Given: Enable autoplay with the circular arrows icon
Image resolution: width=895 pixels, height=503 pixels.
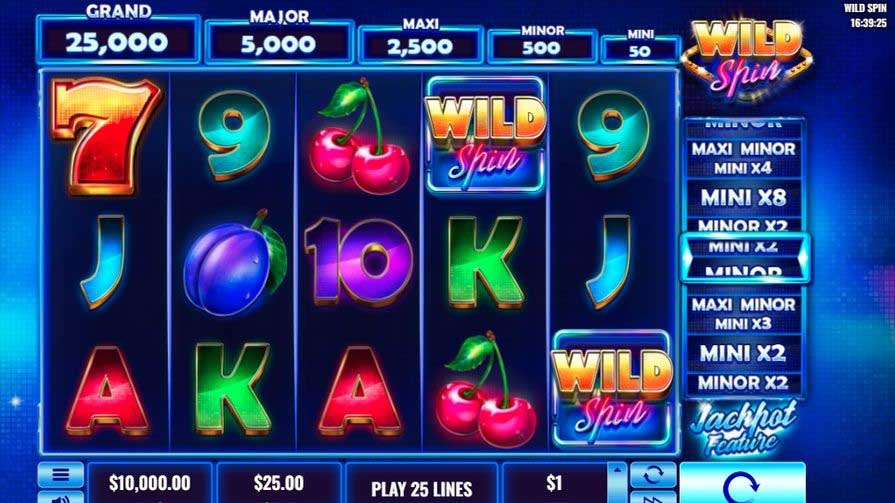Looking at the screenshot, I should tap(653, 474).
